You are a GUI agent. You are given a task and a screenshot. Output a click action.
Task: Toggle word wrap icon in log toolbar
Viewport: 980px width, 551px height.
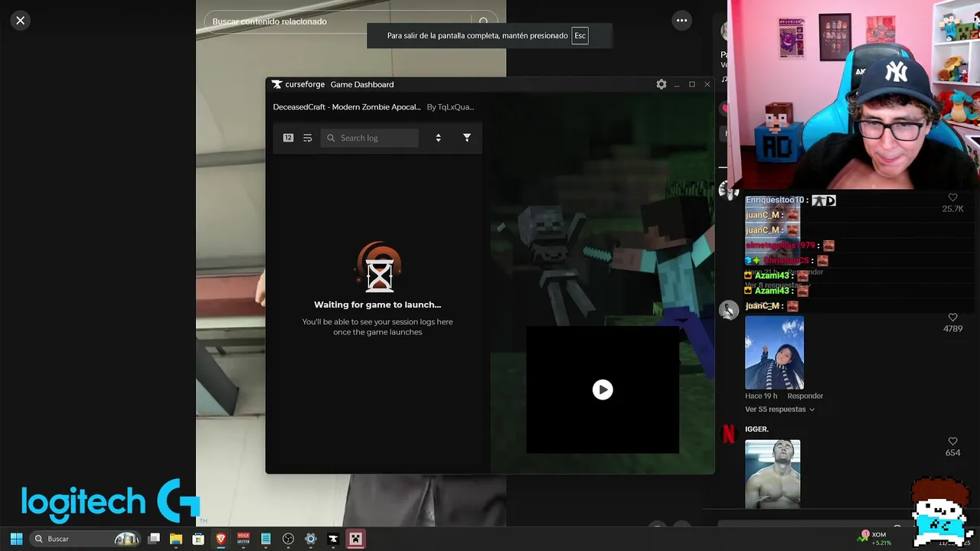(308, 138)
